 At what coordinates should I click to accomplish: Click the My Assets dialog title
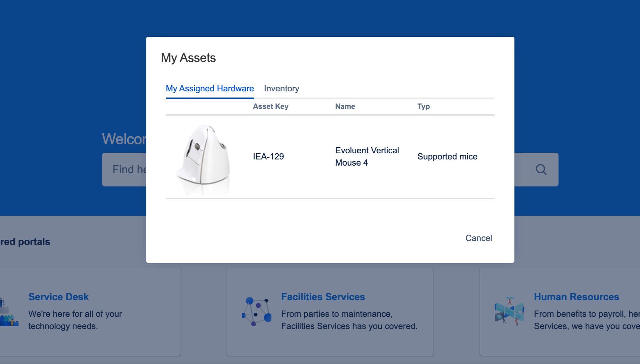click(x=189, y=58)
